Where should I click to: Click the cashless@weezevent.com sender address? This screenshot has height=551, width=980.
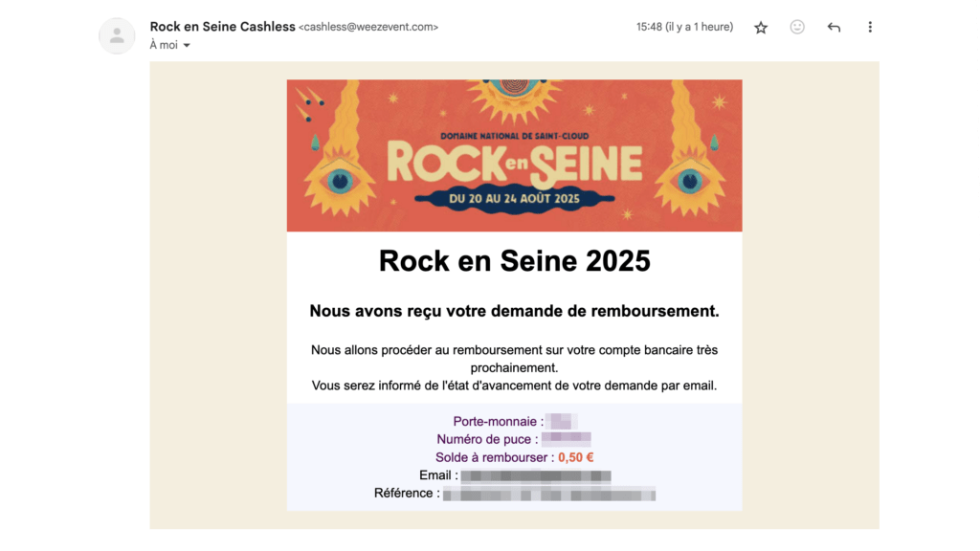tap(368, 27)
